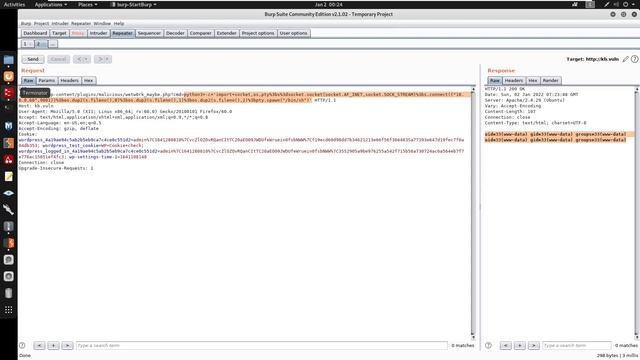
Task: Open the wrench-shaped dock icon
Action: (9, 210)
